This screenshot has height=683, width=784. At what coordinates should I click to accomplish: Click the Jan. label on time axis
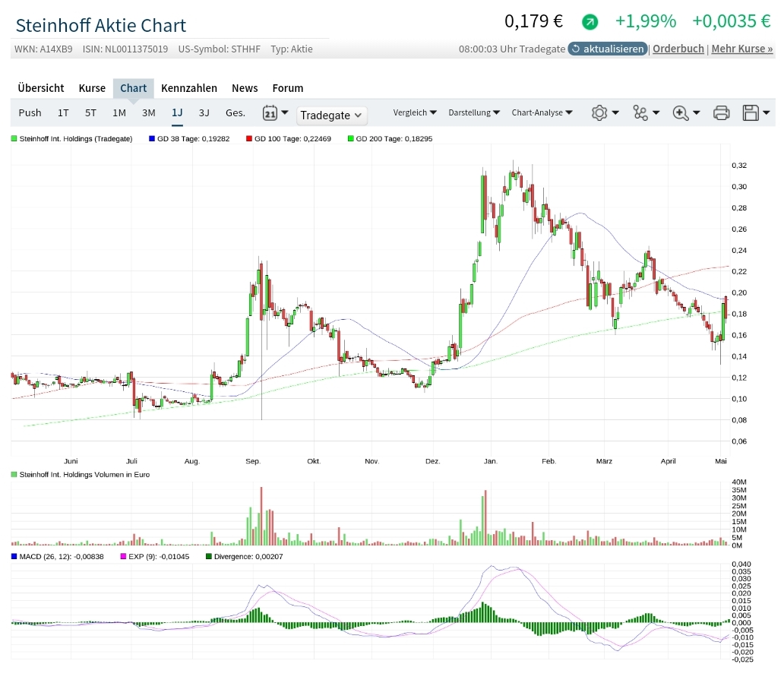point(491,461)
